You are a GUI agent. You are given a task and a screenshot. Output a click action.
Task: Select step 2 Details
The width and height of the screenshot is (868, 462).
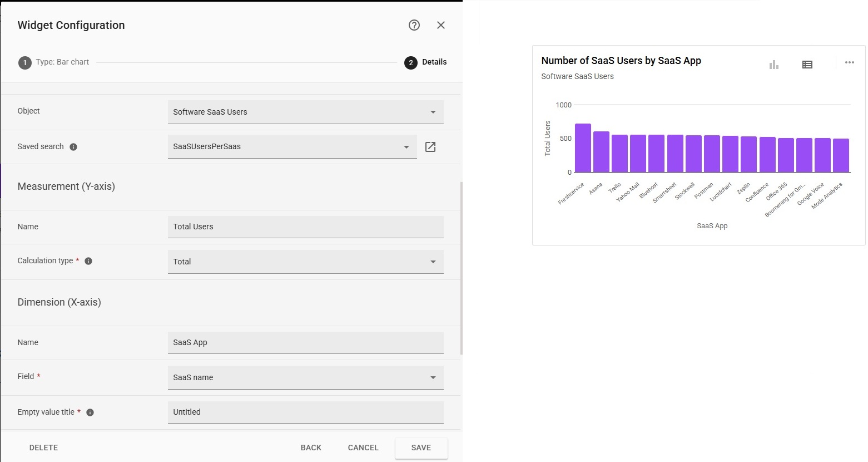coord(426,62)
